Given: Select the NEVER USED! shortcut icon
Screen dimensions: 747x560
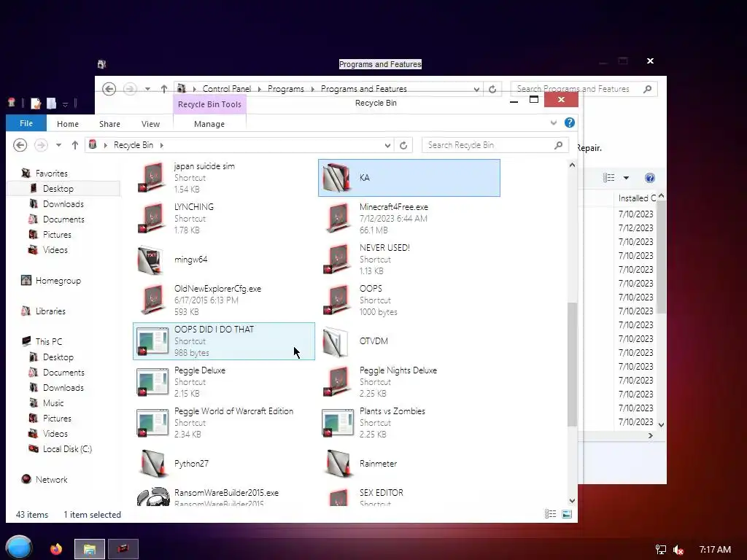Looking at the screenshot, I should (x=338, y=260).
